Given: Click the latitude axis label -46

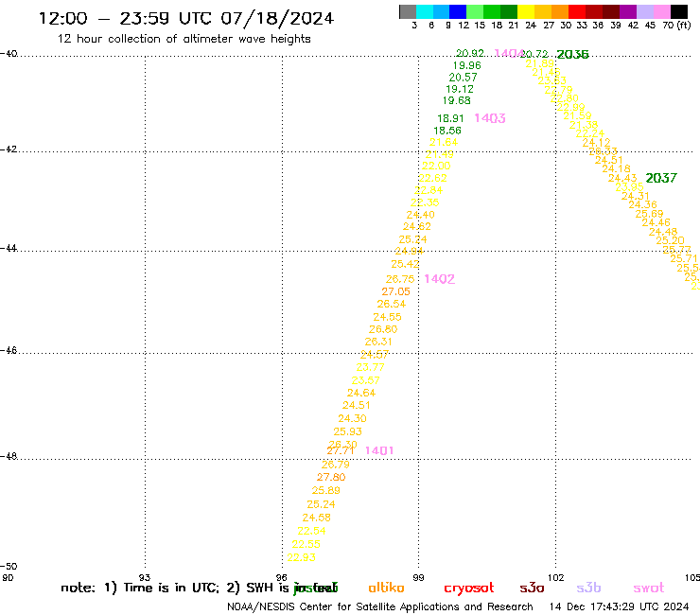Looking at the screenshot, I should pos(9,351).
